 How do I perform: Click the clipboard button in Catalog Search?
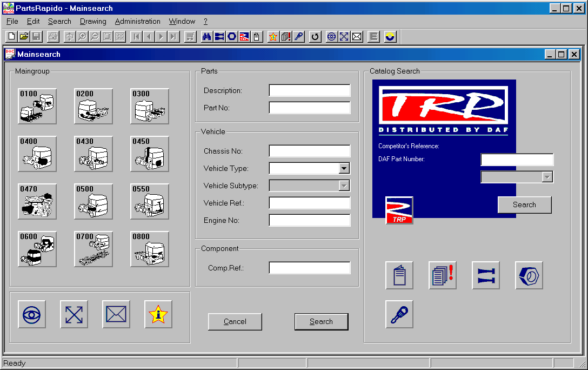click(399, 275)
